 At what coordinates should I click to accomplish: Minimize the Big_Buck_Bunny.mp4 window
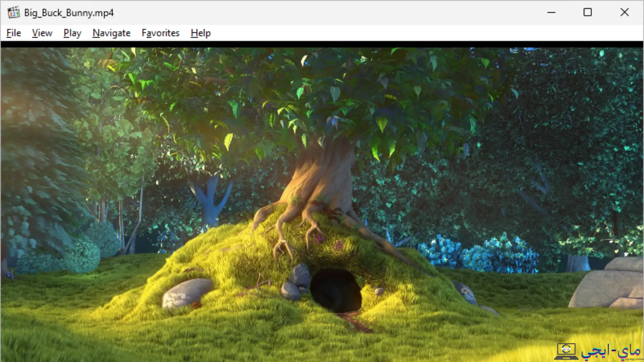[x=551, y=12]
